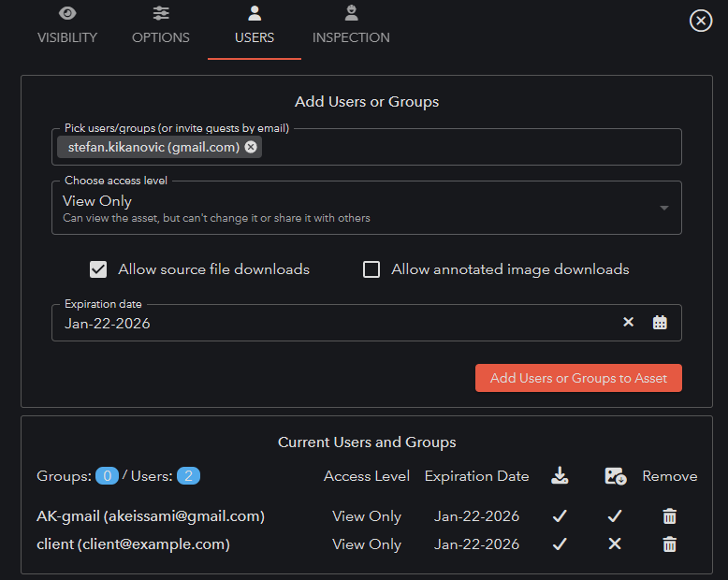Image resolution: width=728 pixels, height=580 pixels.
Task: Toggle source download checkmark for client
Action: point(560,544)
